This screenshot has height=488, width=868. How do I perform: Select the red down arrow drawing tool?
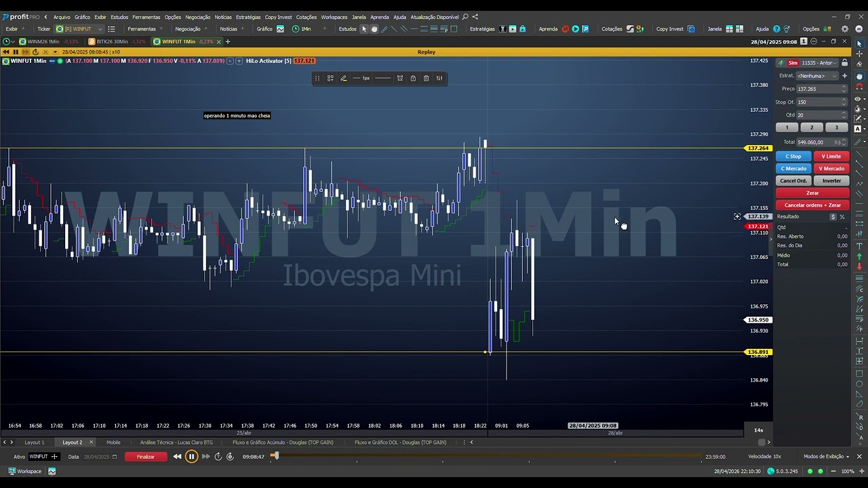click(859, 266)
